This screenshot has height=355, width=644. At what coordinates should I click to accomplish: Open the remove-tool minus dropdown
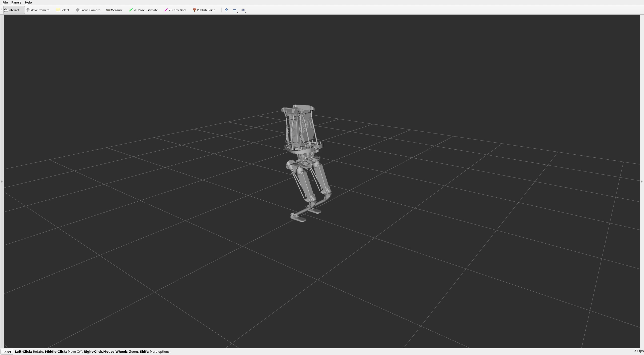[x=235, y=10]
